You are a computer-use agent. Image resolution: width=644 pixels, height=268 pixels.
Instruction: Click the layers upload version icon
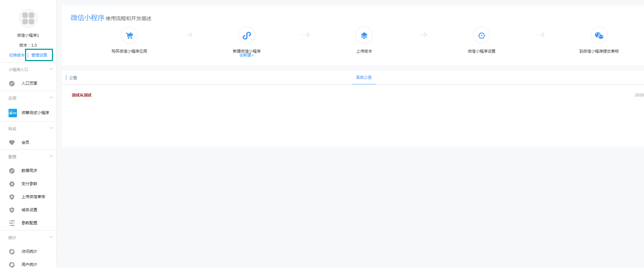(364, 35)
